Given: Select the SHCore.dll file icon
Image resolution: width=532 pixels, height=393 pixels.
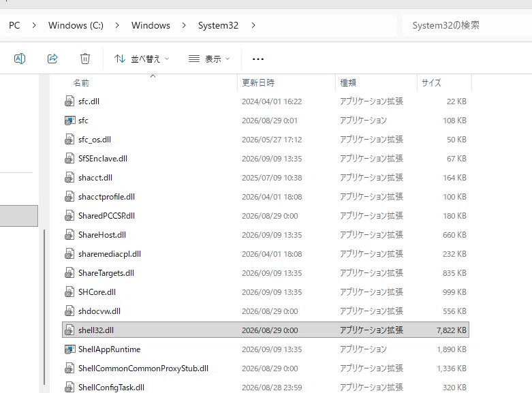Looking at the screenshot, I should click(x=69, y=292).
